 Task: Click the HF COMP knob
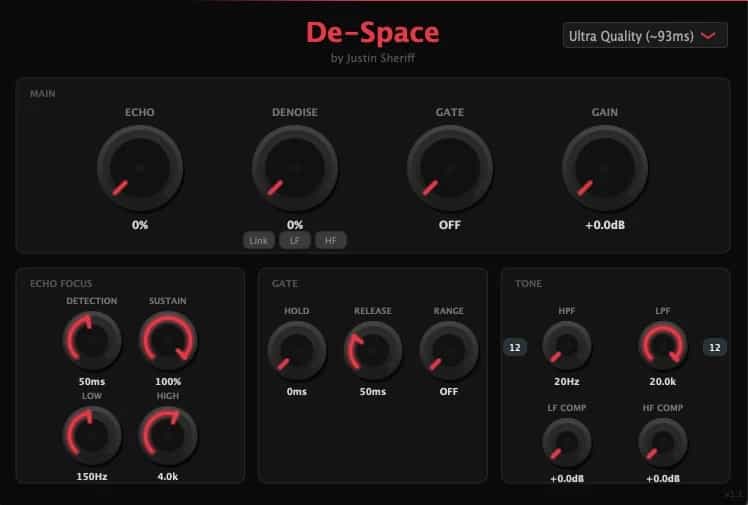(663, 443)
